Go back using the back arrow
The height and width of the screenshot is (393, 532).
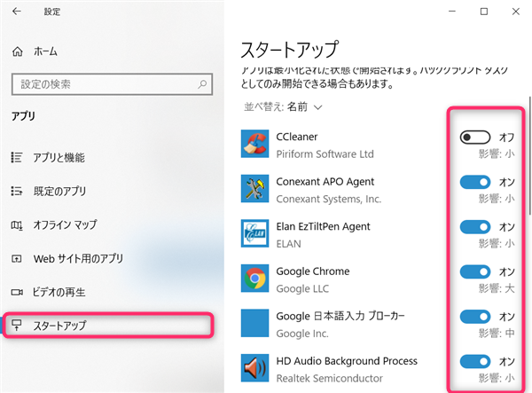click(16, 12)
